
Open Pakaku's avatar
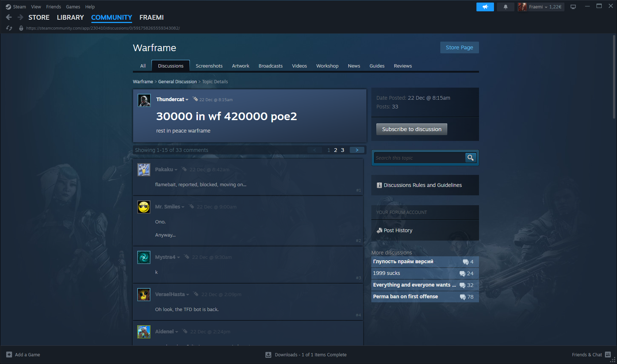144,170
